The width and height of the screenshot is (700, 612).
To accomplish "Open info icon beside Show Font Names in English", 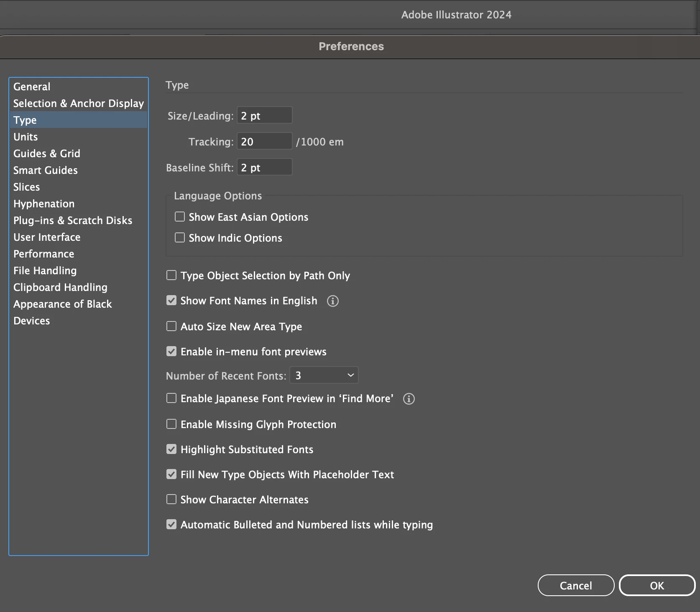I will [x=333, y=301].
